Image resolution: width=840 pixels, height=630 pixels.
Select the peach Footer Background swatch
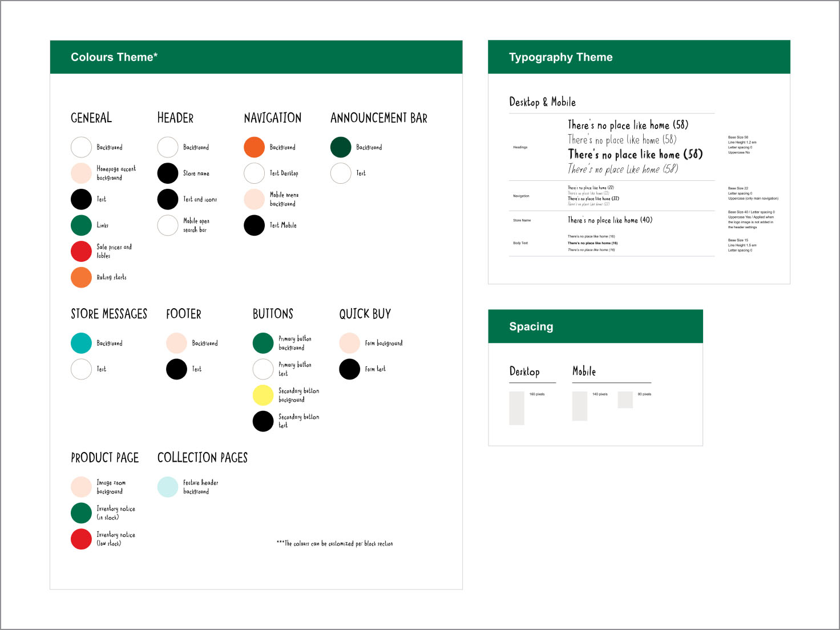(x=176, y=343)
